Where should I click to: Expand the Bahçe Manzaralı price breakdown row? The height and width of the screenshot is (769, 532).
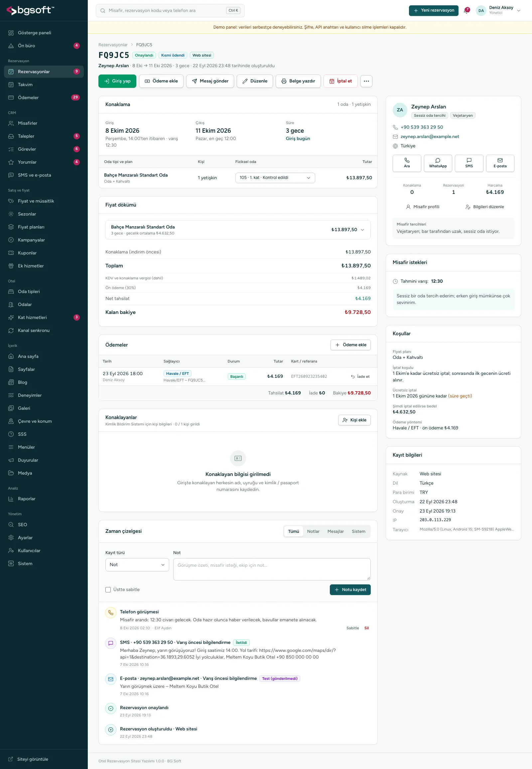coord(238,230)
